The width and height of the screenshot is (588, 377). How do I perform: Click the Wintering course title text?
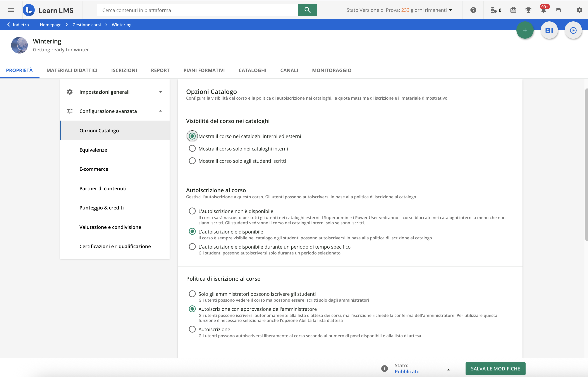point(47,41)
